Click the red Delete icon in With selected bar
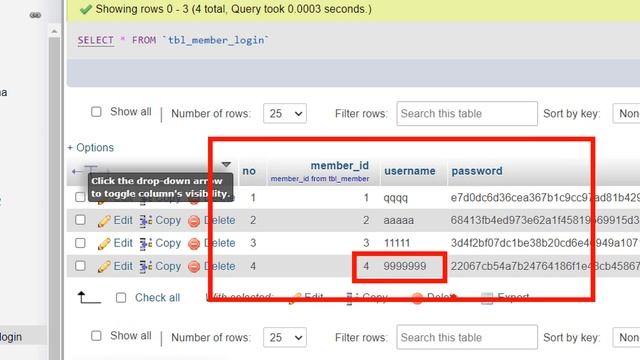640x360 pixels. 417,298
